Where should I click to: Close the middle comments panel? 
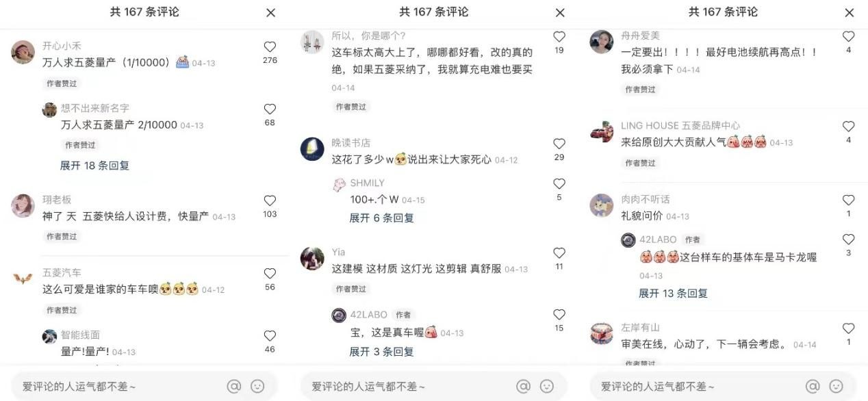pos(560,12)
